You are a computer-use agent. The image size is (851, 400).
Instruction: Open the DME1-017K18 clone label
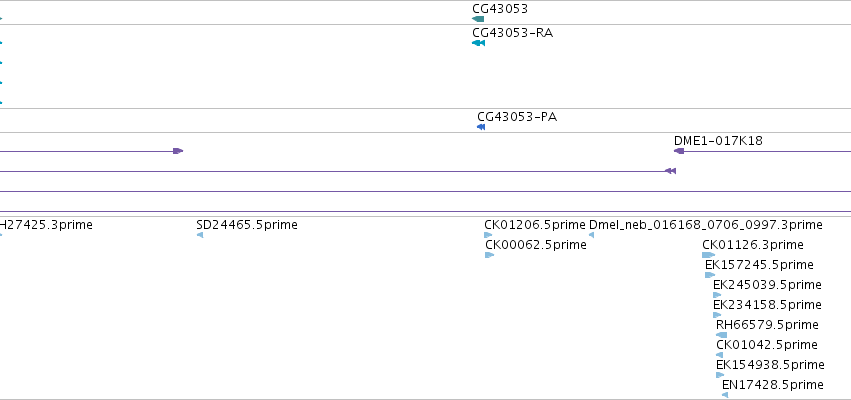[x=718, y=141]
